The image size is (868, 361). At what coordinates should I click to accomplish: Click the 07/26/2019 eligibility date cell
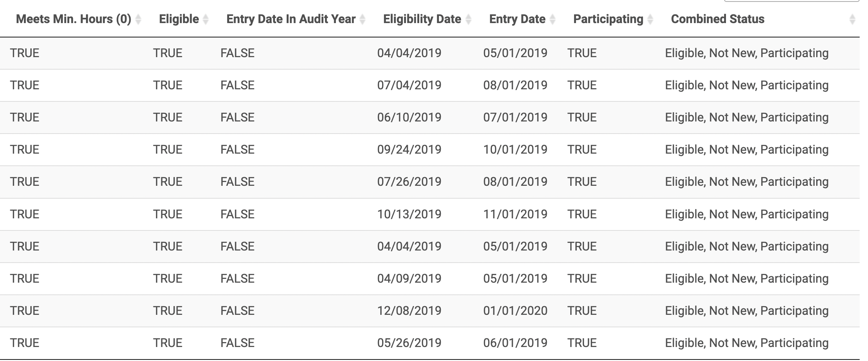409,182
